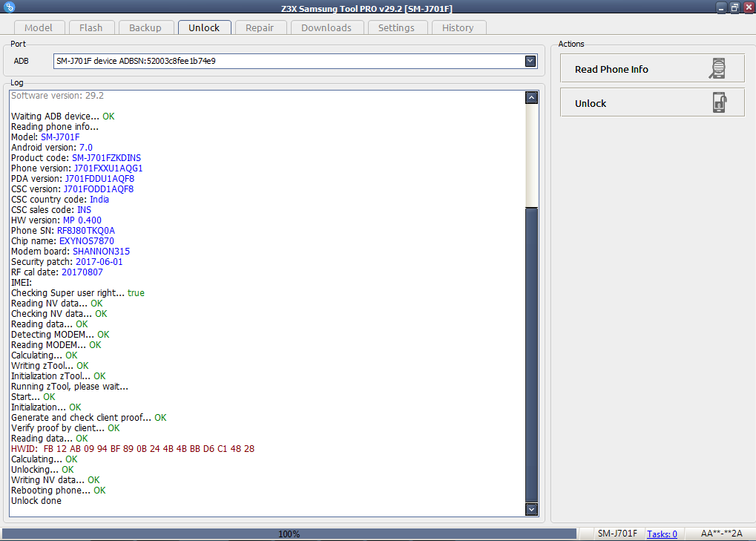Open the Tasks: 0 link

662,534
